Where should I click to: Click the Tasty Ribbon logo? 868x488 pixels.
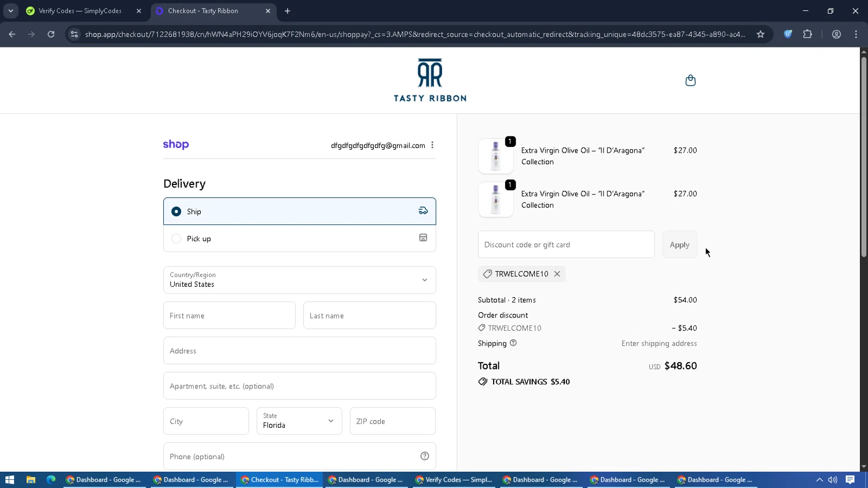pyautogui.click(x=430, y=80)
